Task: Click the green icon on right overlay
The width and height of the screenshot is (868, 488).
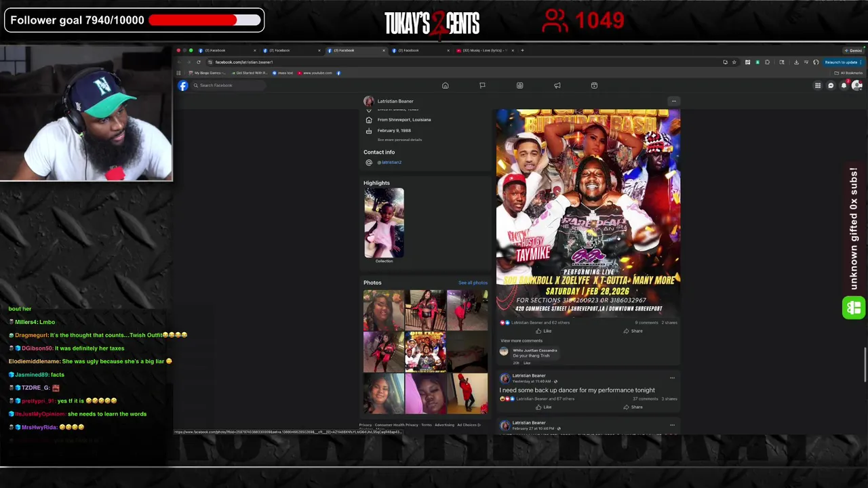Action: tap(853, 308)
